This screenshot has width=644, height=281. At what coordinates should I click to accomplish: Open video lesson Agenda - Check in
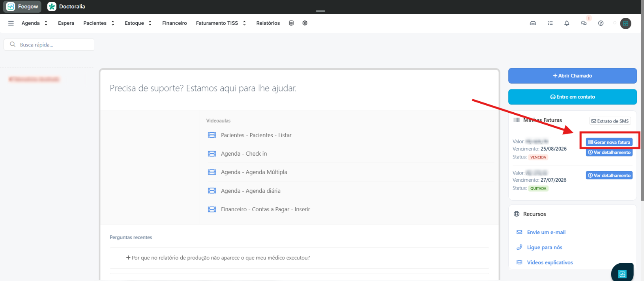pos(244,154)
